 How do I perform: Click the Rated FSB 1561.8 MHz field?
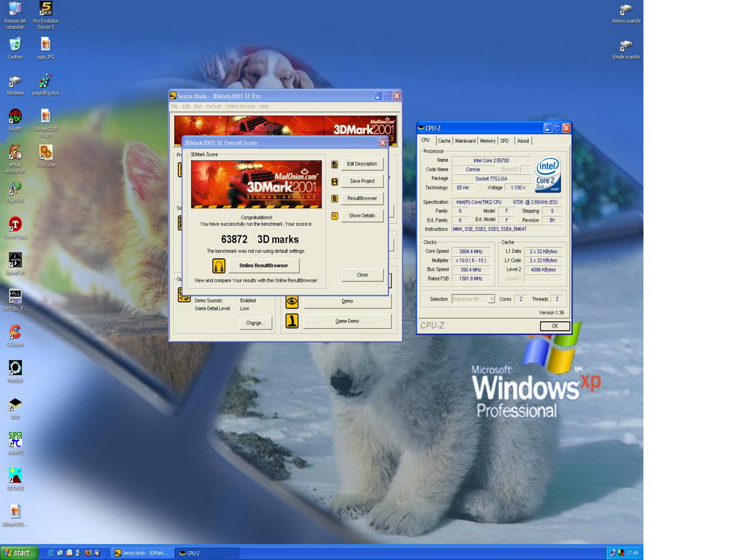[x=471, y=279]
